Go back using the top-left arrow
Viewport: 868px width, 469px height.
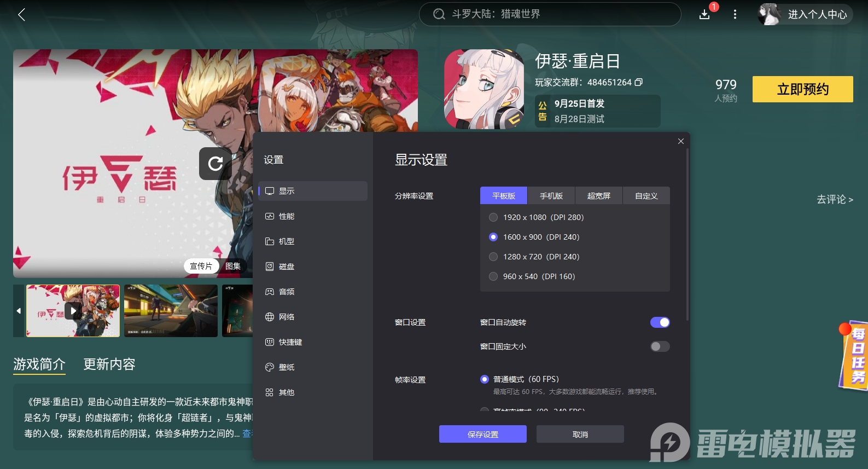[x=22, y=15]
